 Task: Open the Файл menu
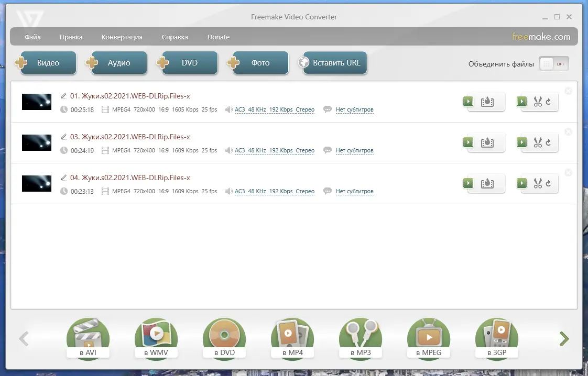[32, 37]
